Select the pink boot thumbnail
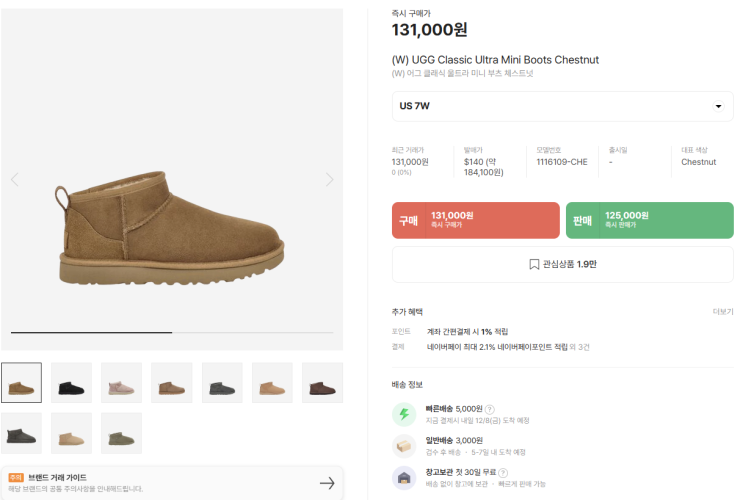The width and height of the screenshot is (743, 500). click(x=121, y=383)
